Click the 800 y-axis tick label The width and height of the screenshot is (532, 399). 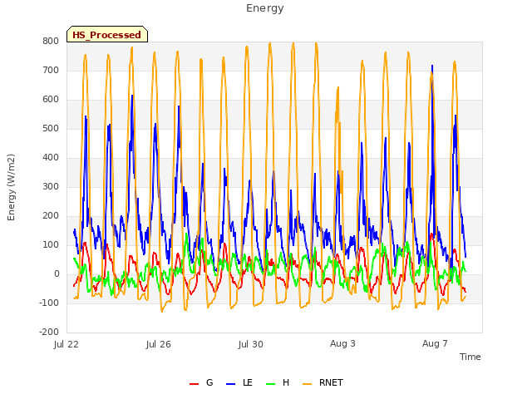(51, 41)
